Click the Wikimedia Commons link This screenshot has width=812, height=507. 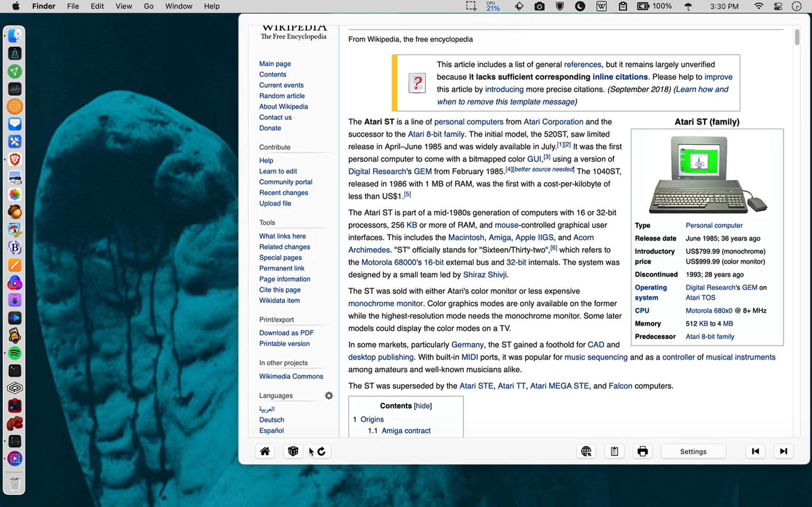click(291, 377)
